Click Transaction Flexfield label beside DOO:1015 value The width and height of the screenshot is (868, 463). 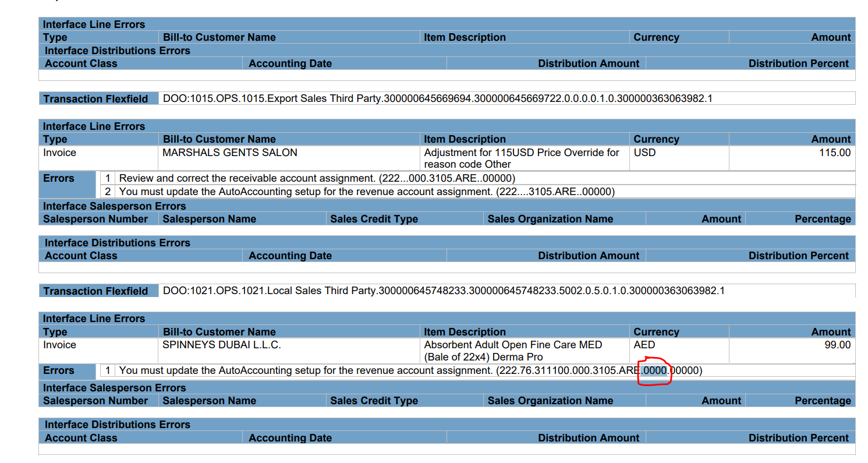[x=95, y=99]
